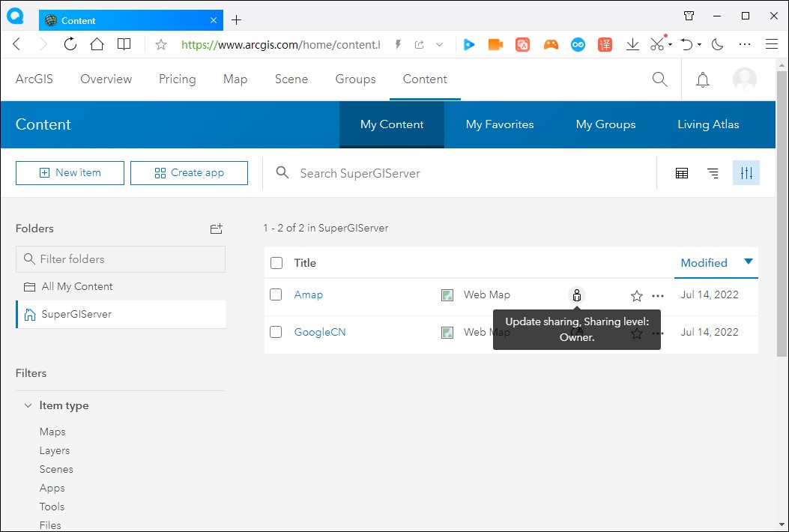Viewport: 789px width, 532px height.
Task: Filter item type by Layers
Action: coord(55,450)
